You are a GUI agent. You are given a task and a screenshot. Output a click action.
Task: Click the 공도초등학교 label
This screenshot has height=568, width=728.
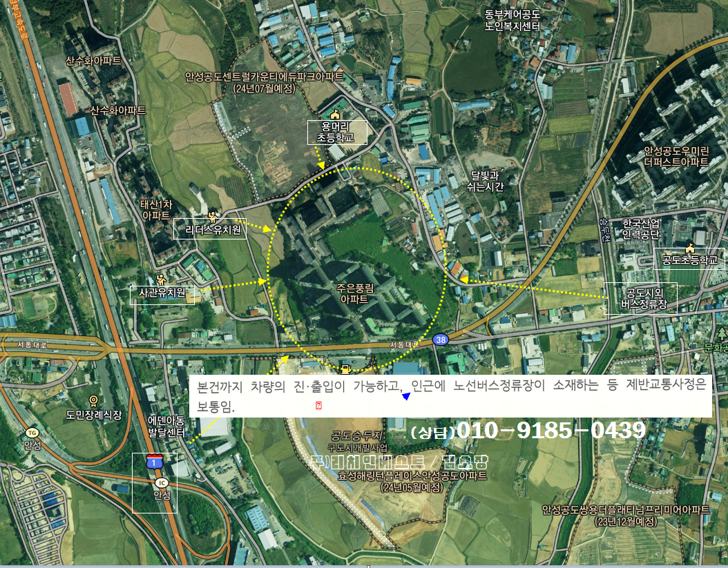pyautogui.click(x=689, y=259)
